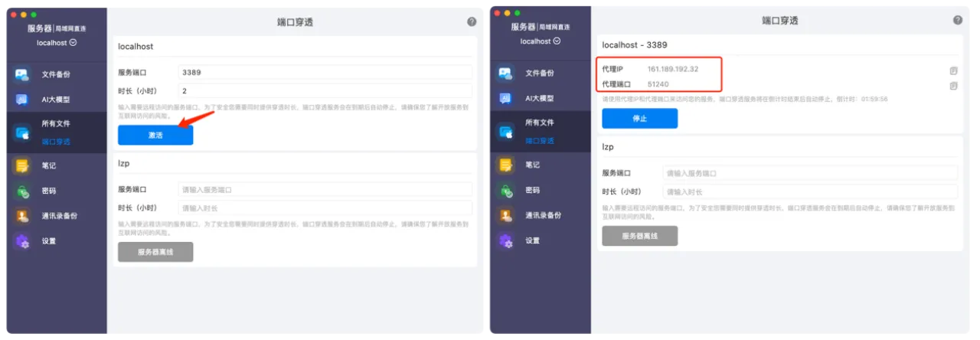Open AI大模型 icon in left window sidebar
The height and width of the screenshot is (340, 980).
21,100
